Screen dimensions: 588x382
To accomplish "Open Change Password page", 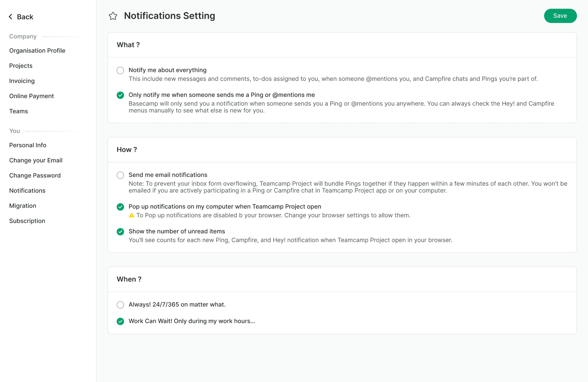I will tap(35, 175).
